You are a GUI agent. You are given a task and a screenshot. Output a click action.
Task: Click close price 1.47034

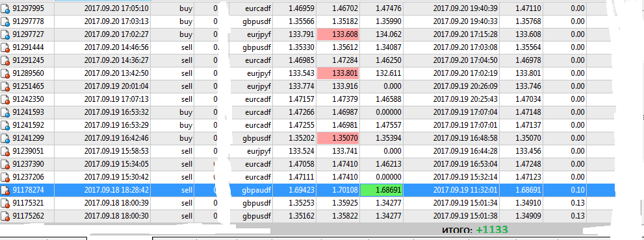coord(528,99)
